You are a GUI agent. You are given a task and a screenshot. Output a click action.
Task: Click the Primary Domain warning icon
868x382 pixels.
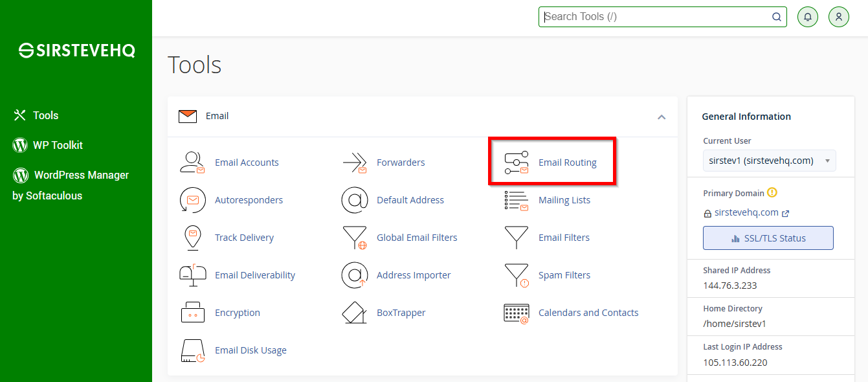[x=772, y=193]
